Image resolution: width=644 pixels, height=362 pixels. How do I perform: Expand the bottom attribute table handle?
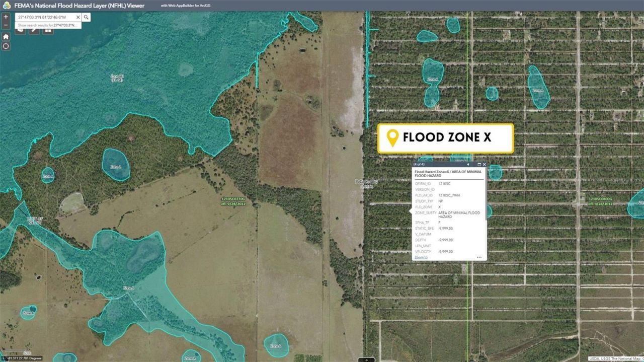367,359
